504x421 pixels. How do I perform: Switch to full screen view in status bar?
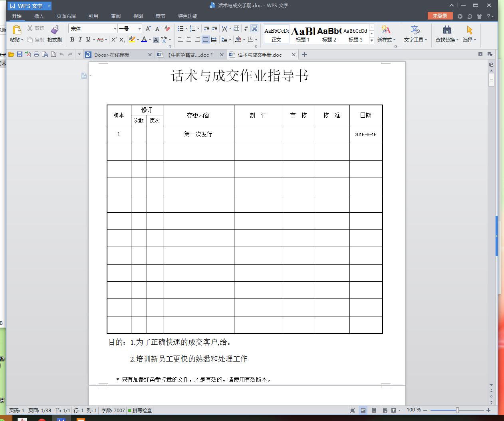click(352, 410)
